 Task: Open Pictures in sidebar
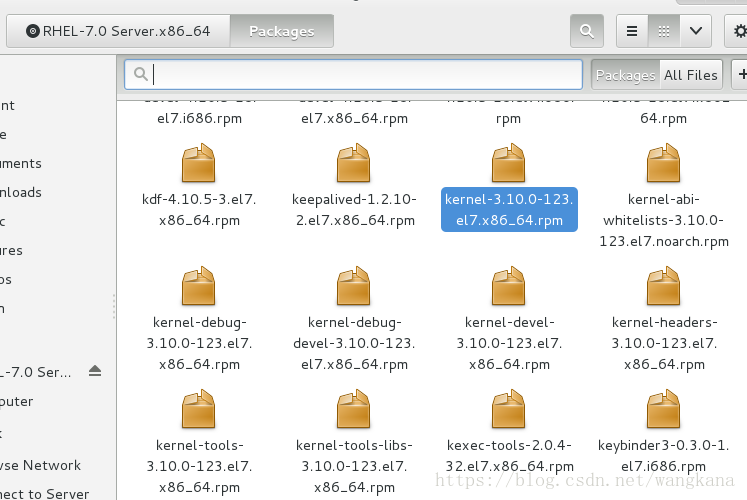(11, 250)
